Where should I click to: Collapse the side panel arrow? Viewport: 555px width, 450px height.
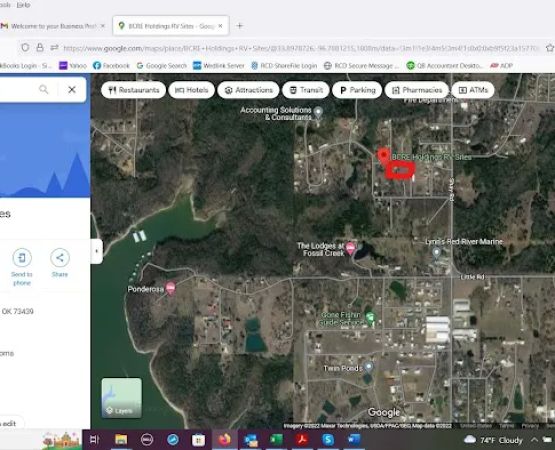coord(97,251)
